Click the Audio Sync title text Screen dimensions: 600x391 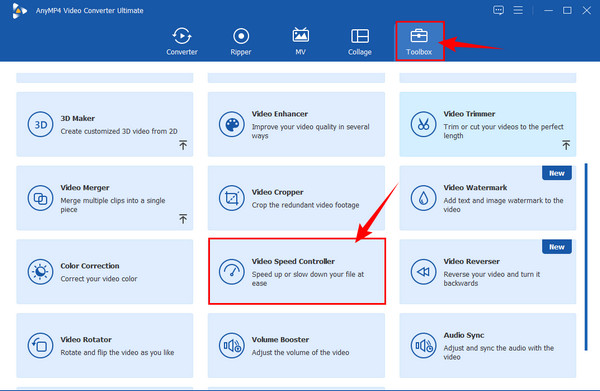[x=464, y=336]
